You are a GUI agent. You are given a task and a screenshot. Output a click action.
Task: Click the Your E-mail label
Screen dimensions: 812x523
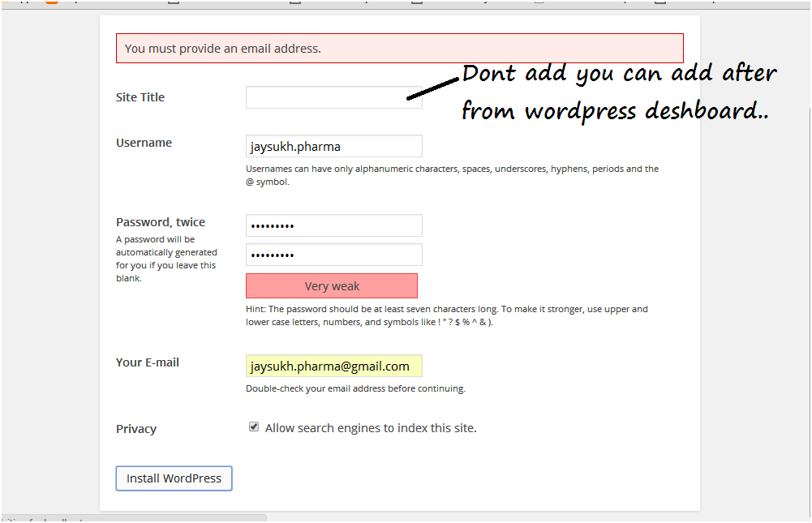[148, 362]
